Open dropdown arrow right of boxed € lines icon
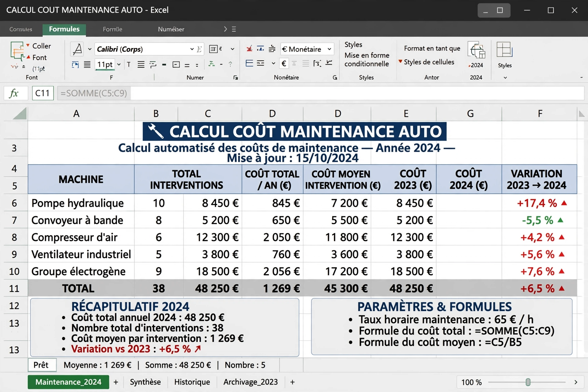The image size is (588, 392). pyautogui.click(x=232, y=49)
